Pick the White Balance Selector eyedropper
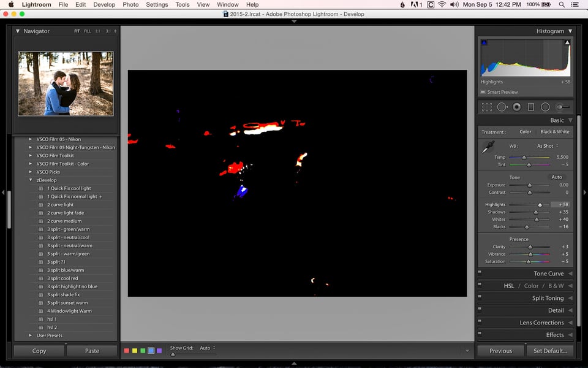Screen dimensions: 588x368 [x=488, y=147]
